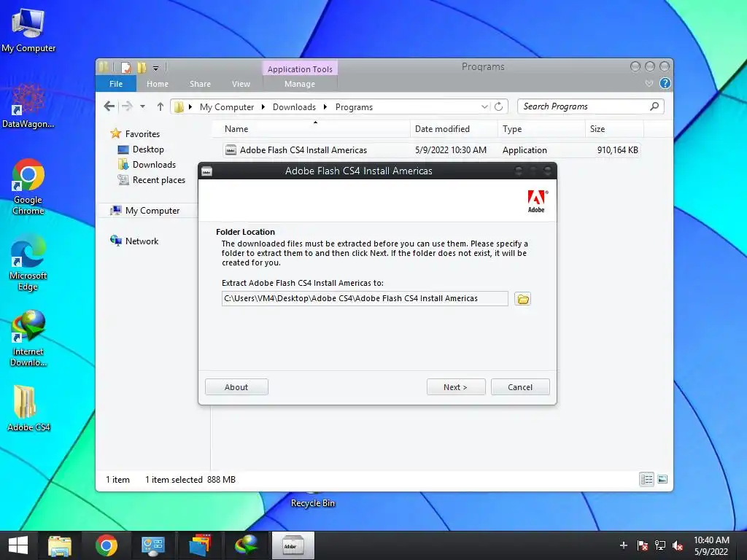Open the recent locations dropdown arrow

[x=142, y=106]
